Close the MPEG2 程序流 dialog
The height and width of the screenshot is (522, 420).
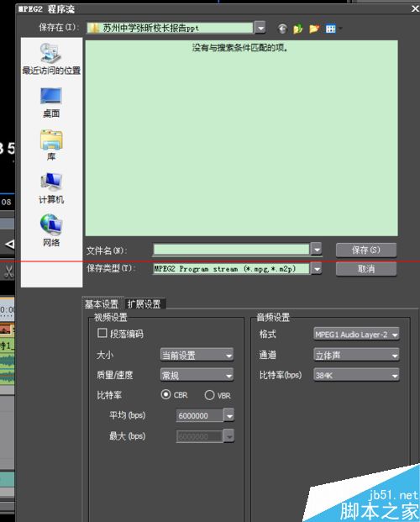415,8
